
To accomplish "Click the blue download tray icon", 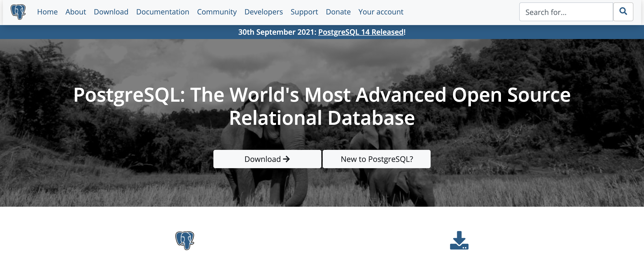I will 459,240.
